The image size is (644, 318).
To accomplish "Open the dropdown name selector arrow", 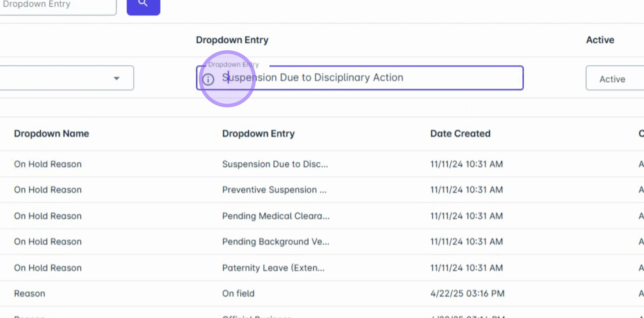I will click(117, 78).
